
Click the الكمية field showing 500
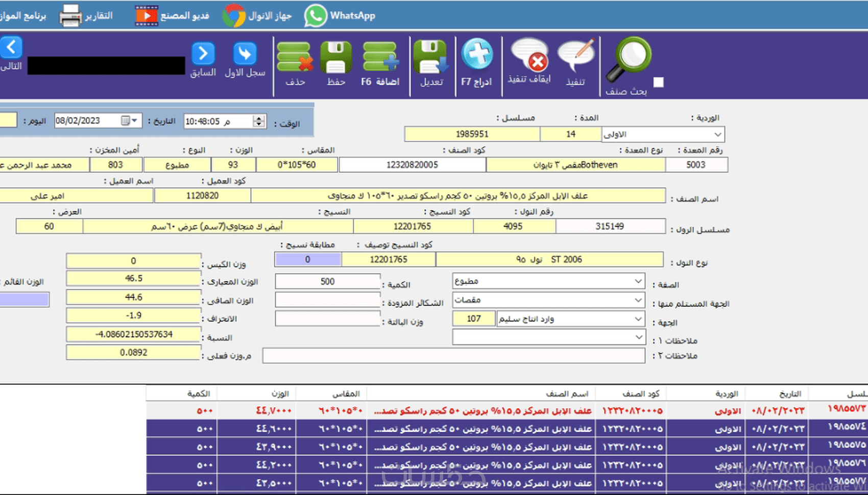(x=328, y=281)
